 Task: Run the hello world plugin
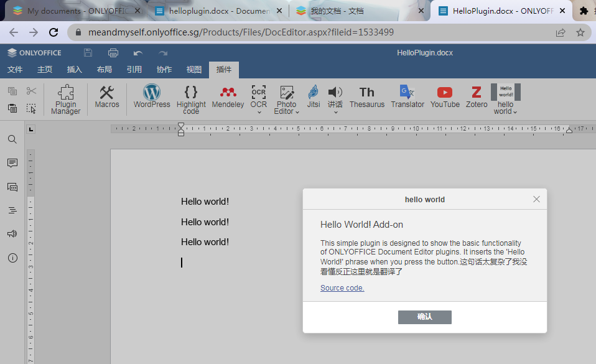tap(506, 99)
